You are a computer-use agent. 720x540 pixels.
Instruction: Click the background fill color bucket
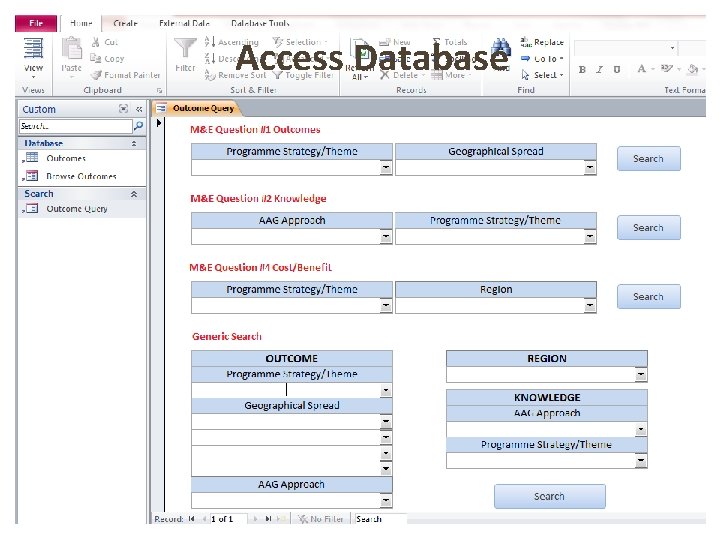pyautogui.click(x=692, y=69)
